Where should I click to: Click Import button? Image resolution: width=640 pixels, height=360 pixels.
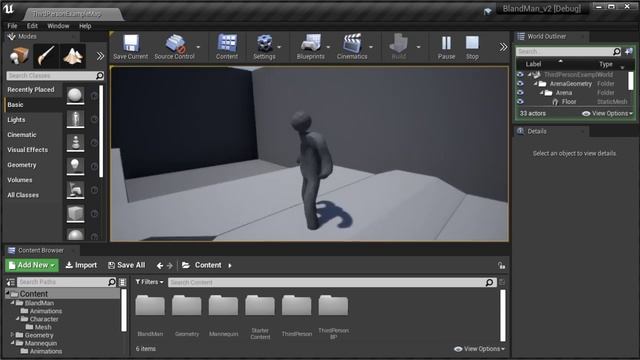pos(81,265)
